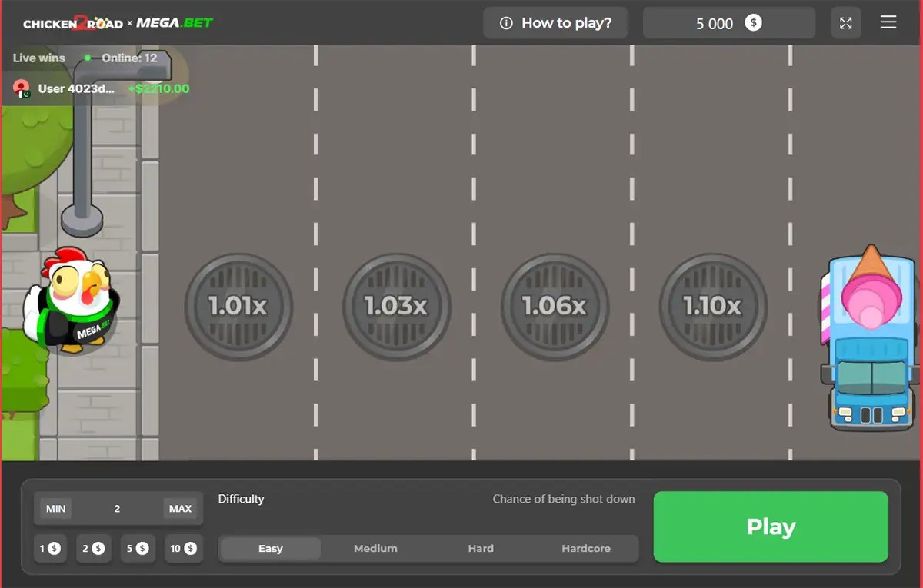Click the 1.06x manhole multiplier

555,307
